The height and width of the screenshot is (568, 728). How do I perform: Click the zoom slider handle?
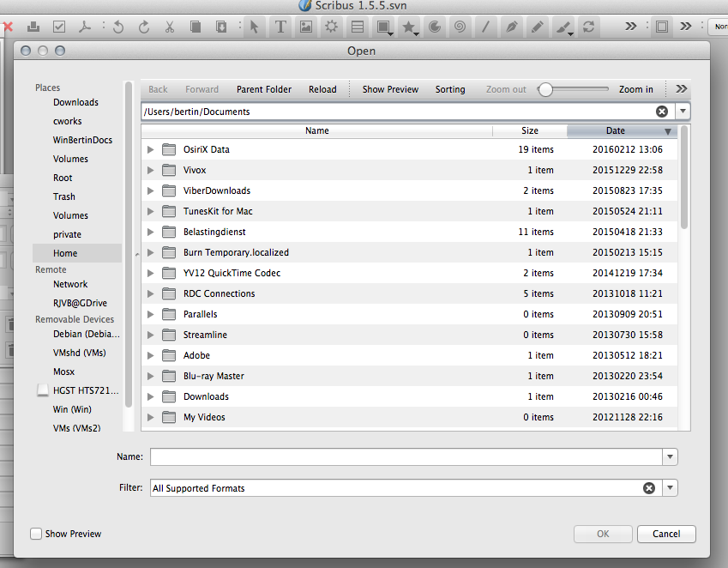point(544,89)
